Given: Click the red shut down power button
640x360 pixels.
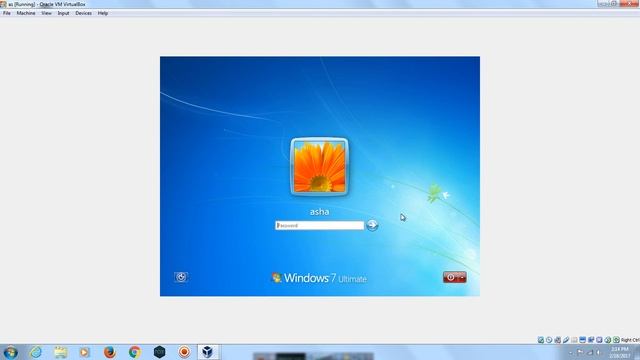Looking at the screenshot, I should [x=451, y=277].
